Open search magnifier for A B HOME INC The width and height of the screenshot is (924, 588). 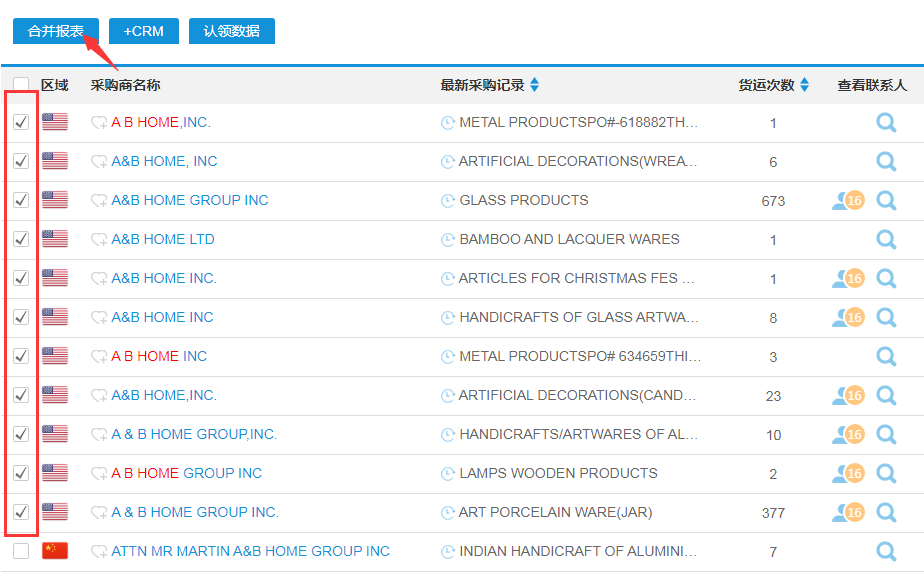click(x=886, y=356)
